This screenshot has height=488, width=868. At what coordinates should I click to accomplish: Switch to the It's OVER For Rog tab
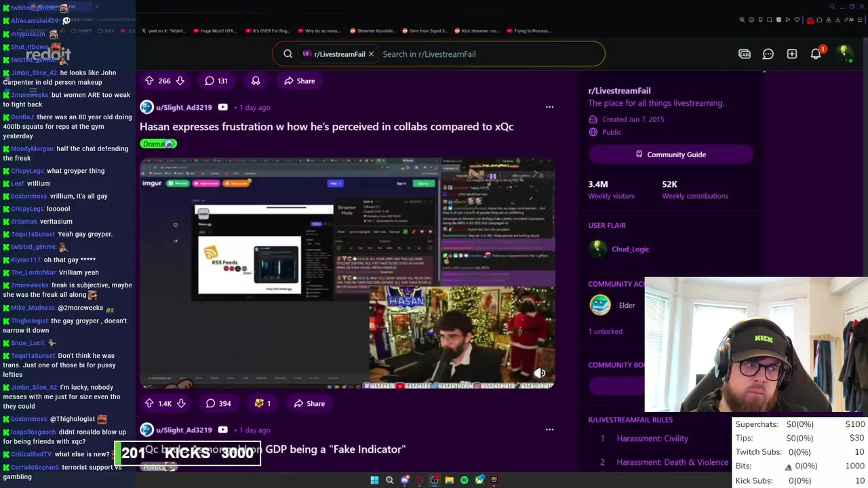268,30
